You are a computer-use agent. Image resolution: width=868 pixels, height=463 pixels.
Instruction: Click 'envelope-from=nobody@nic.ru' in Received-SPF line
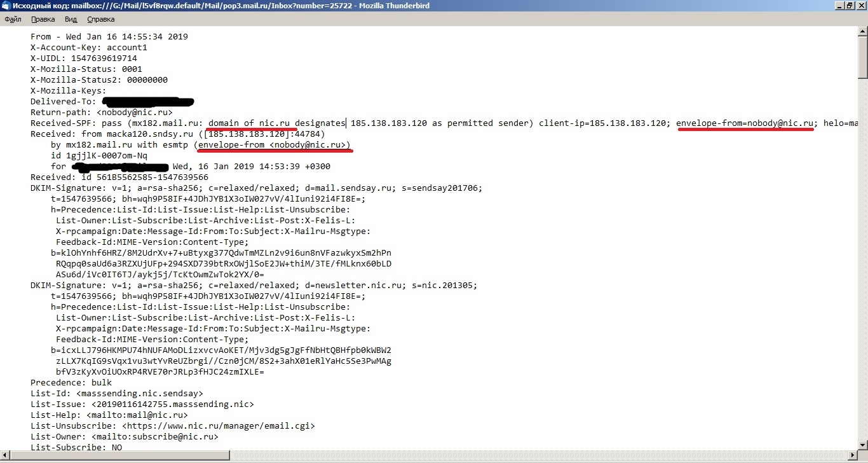tap(745, 123)
